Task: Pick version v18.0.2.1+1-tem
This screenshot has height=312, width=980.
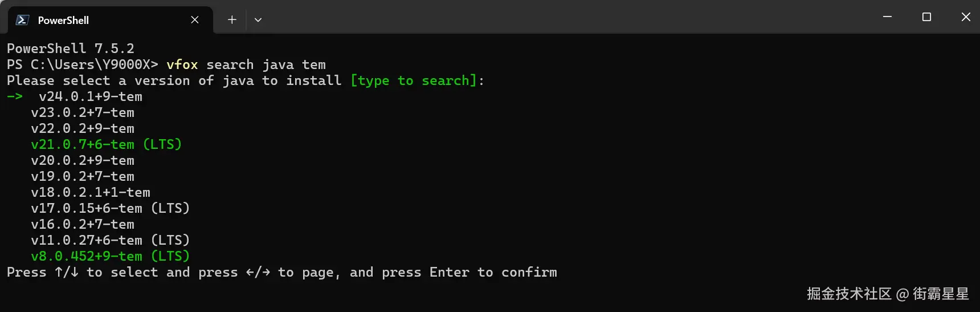Action: tap(91, 192)
